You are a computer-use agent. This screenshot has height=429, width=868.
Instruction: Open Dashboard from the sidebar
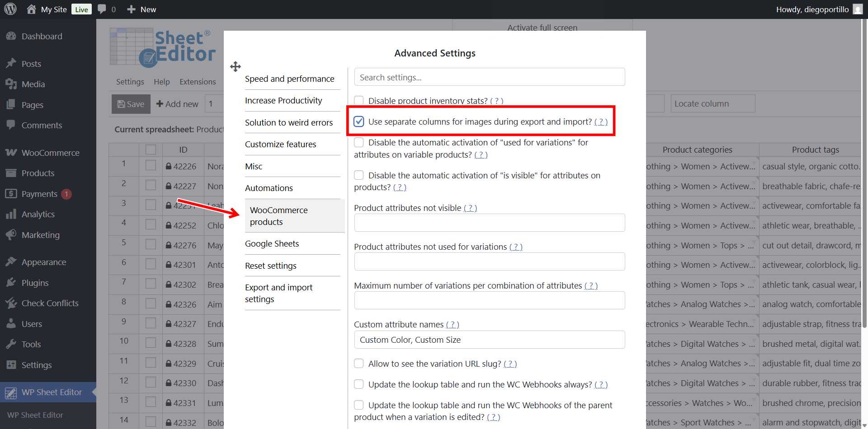tap(42, 36)
